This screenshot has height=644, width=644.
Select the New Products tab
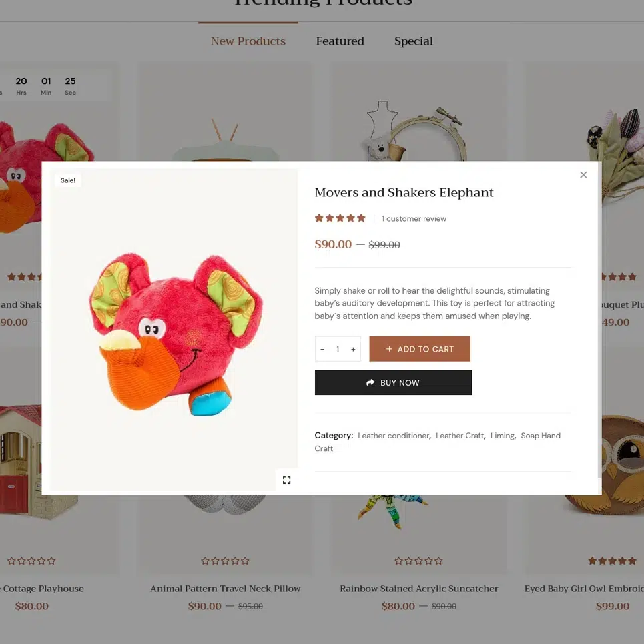(248, 41)
